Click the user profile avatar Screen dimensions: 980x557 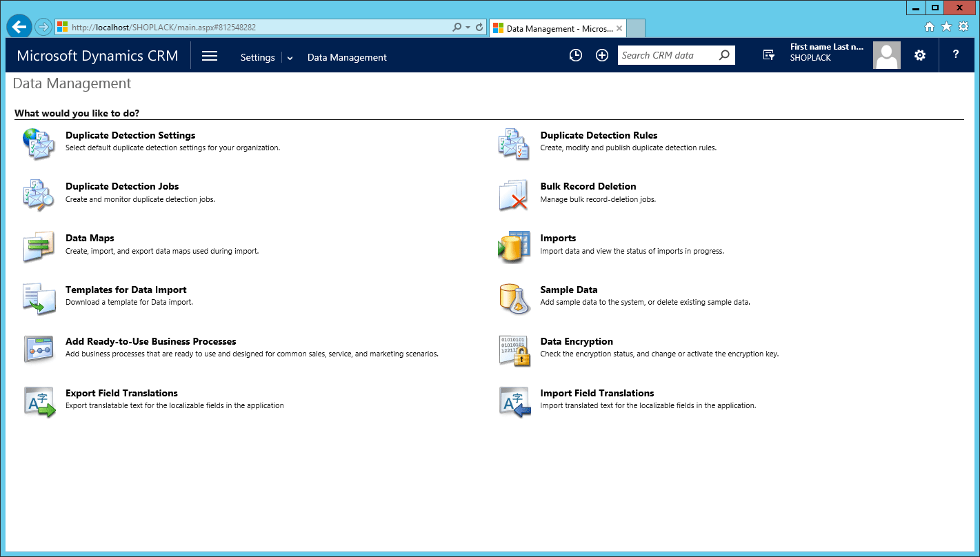[x=887, y=55]
